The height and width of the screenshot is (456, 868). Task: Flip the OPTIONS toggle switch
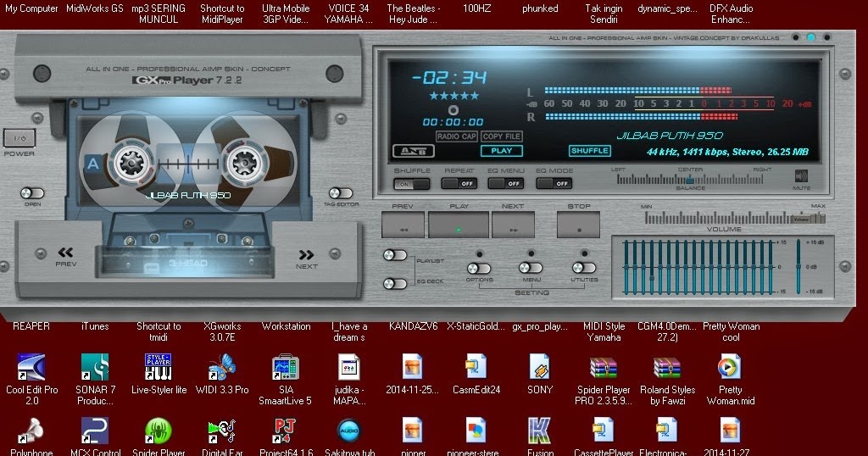tap(479, 269)
